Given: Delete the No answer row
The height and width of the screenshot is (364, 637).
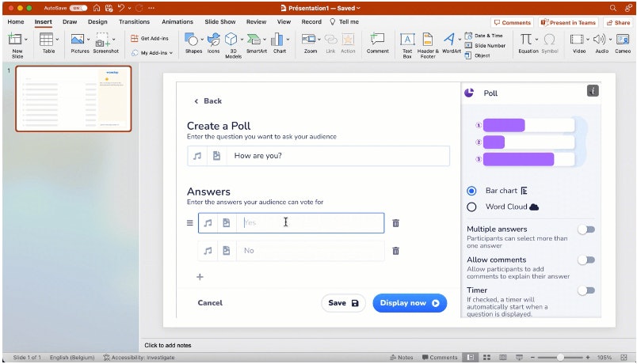Looking at the screenshot, I should tap(395, 251).
